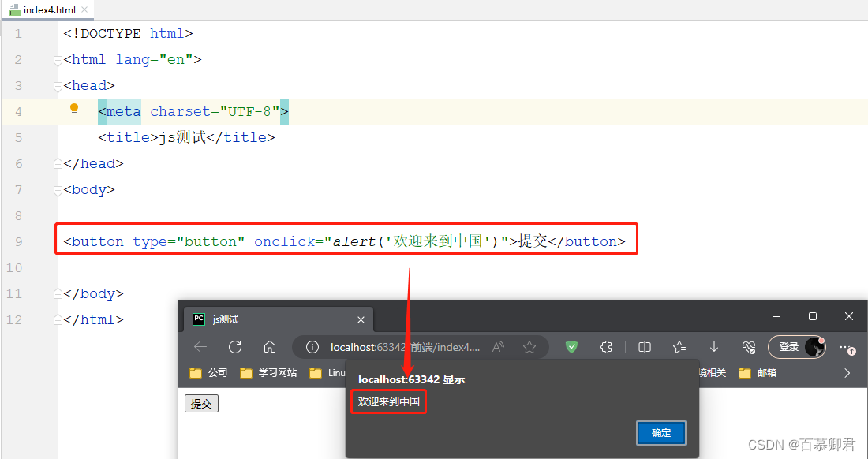Open the browser settings and more menu
Image resolution: width=868 pixels, height=459 pixels.
point(847,347)
